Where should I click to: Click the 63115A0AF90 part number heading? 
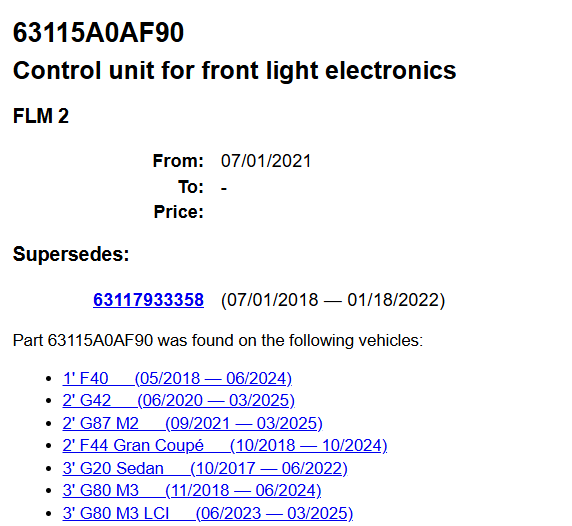pyautogui.click(x=98, y=32)
